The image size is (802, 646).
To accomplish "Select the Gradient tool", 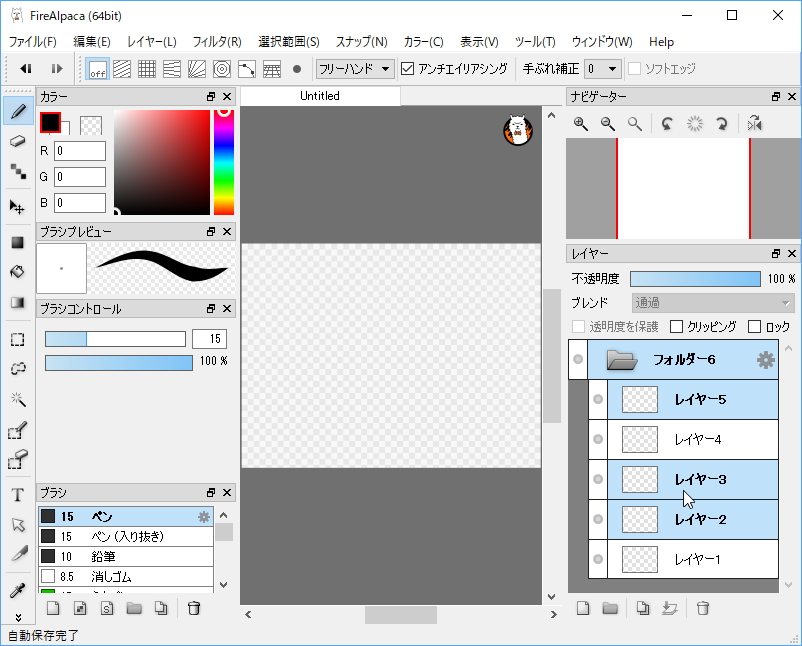I will (18, 302).
